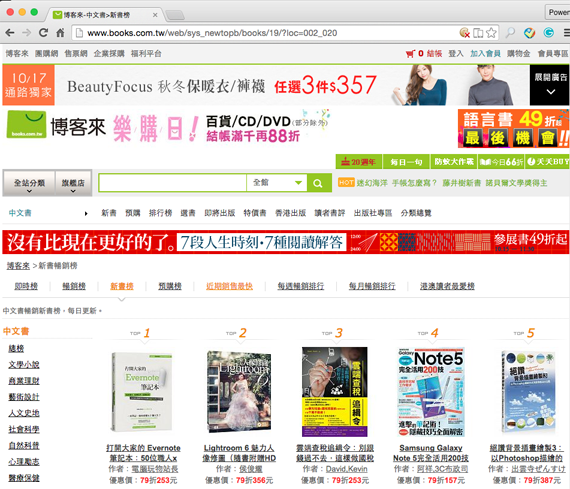Switch to the 即時榜 tab
Image resolution: width=570 pixels, height=489 pixels.
click(26, 286)
